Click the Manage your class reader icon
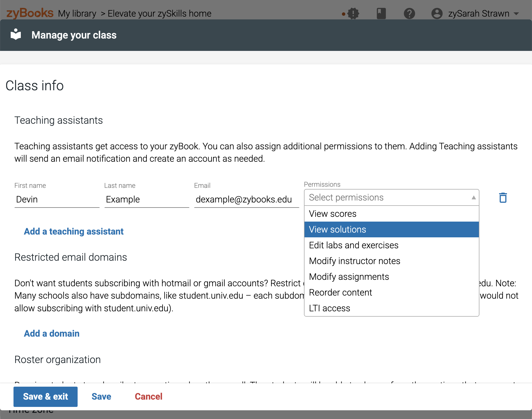 pyautogui.click(x=16, y=35)
